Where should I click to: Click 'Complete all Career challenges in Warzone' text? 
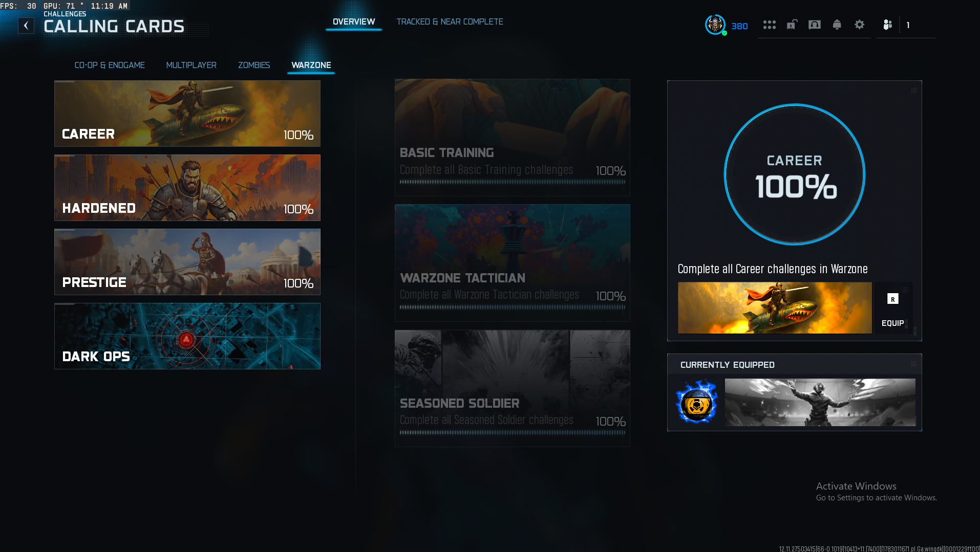click(x=772, y=269)
